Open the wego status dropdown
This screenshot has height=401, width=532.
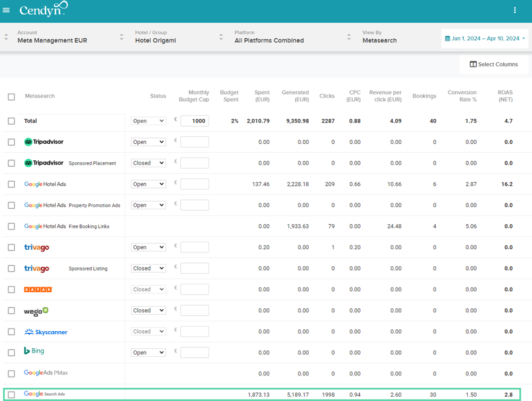pos(148,310)
